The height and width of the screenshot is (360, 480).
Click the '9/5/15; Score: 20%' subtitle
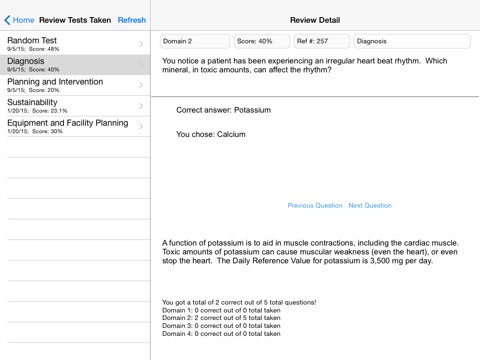(x=33, y=90)
